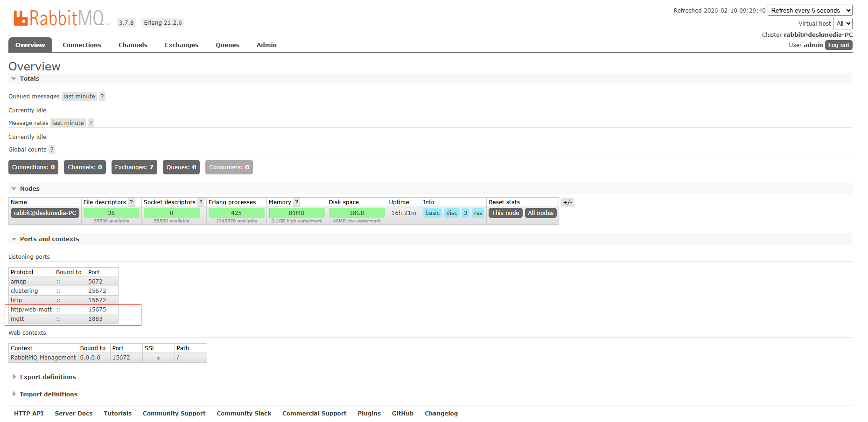Select http/web-mqtt protocol cell
The image size is (868, 422).
(31, 310)
